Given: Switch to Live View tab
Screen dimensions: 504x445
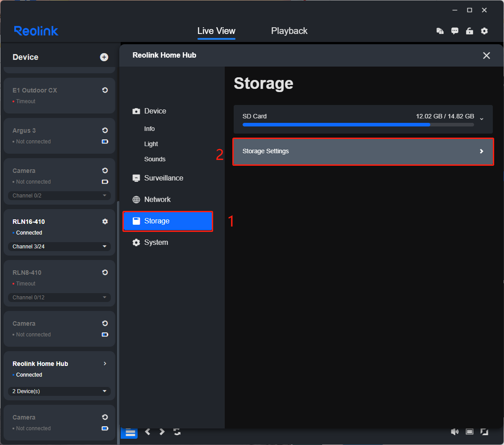Looking at the screenshot, I should coord(216,31).
